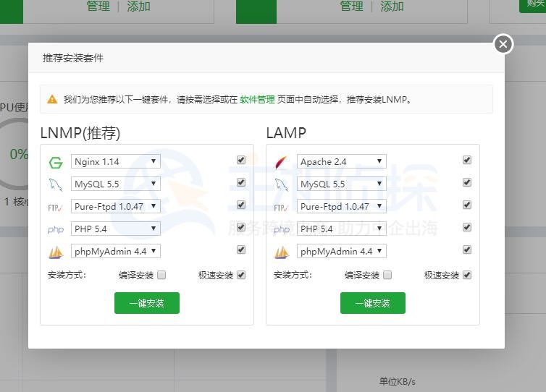Uncheck the Apache 2.4 checkbox

coord(467,160)
